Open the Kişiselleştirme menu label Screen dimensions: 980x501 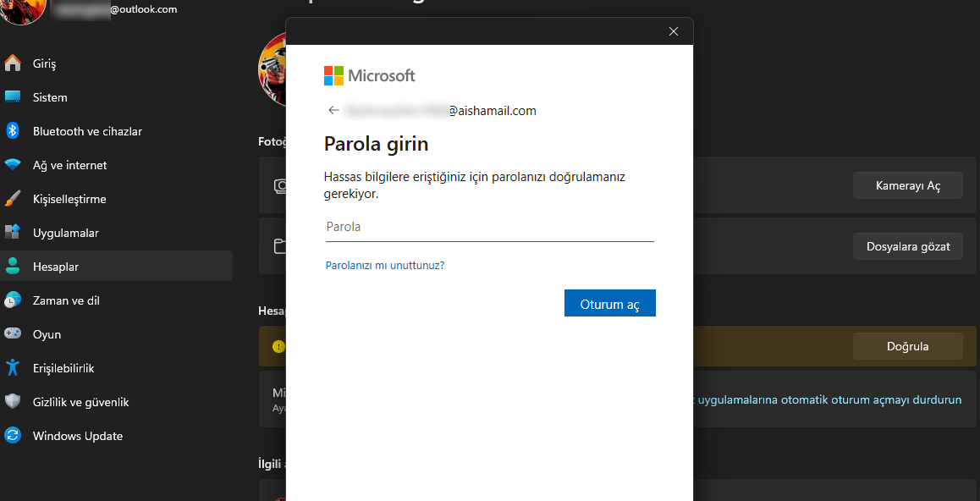[69, 199]
